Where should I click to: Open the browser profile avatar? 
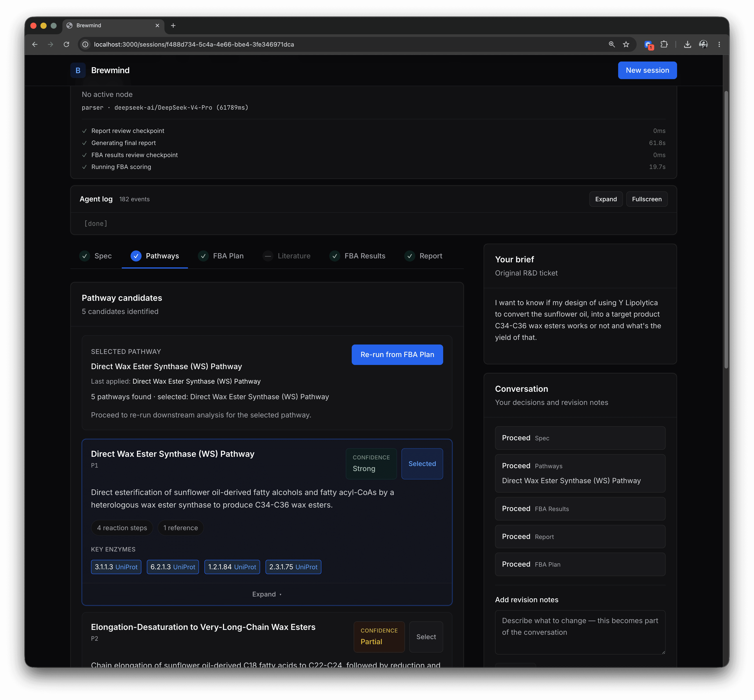click(703, 44)
